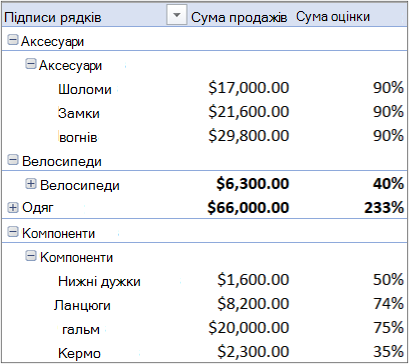Click the $29,800.00 sales cell
The height and width of the screenshot is (364, 409).
[249, 136]
